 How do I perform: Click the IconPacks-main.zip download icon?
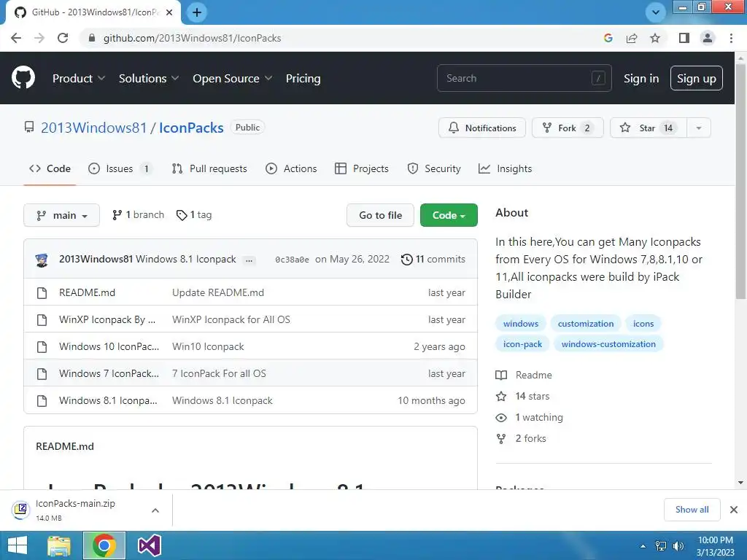pyautogui.click(x=20, y=510)
